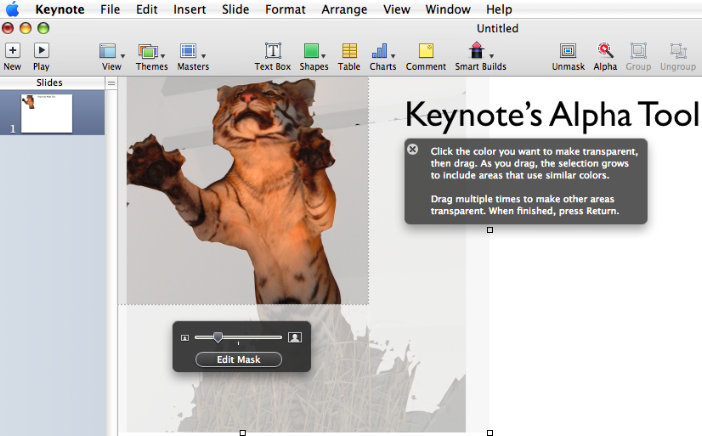Click the Themes toolbar icon

coord(148,51)
